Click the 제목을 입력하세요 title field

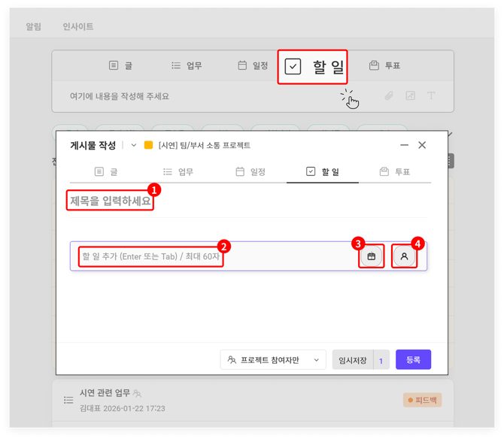[111, 201]
